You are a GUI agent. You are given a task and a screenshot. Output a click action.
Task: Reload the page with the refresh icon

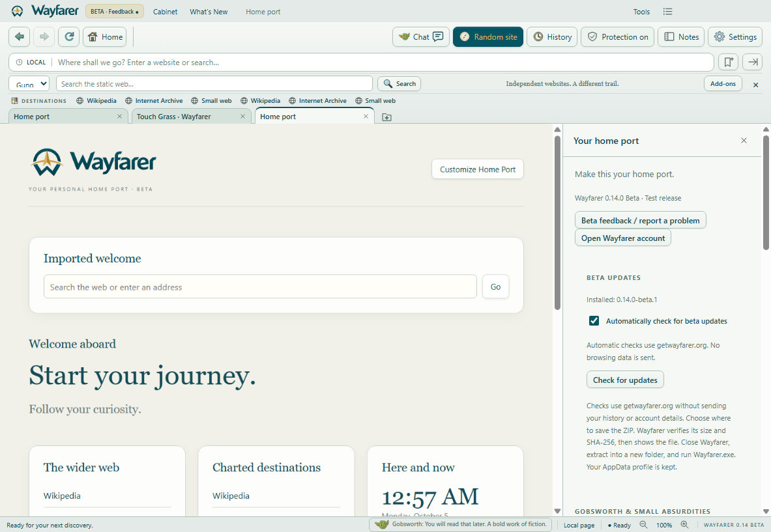tap(69, 37)
